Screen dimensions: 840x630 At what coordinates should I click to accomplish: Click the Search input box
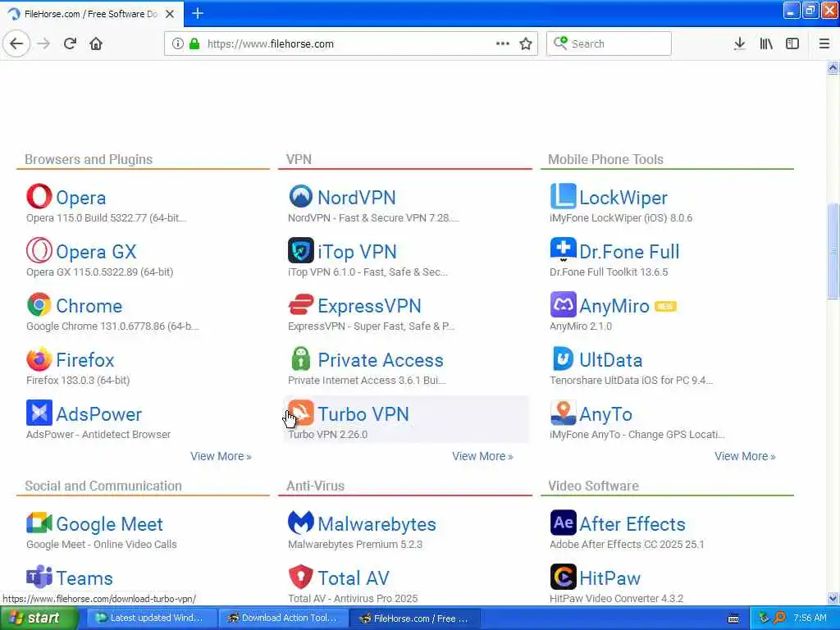(609, 44)
